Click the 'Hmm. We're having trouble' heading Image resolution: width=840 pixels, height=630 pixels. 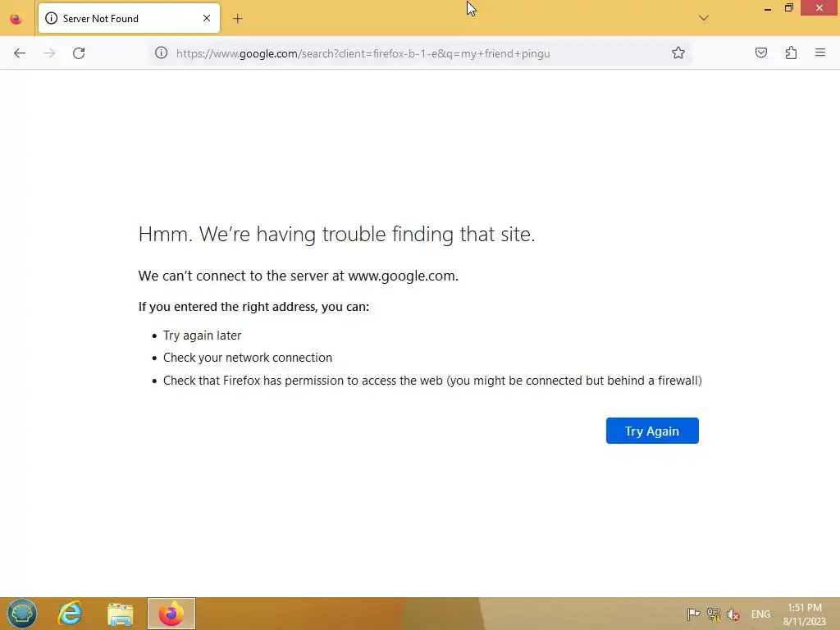coord(336,234)
